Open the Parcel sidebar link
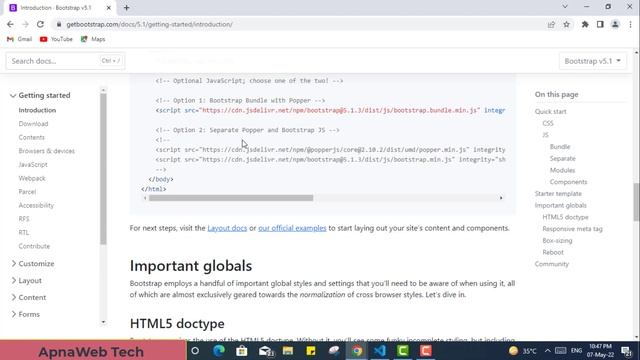 tap(27, 192)
